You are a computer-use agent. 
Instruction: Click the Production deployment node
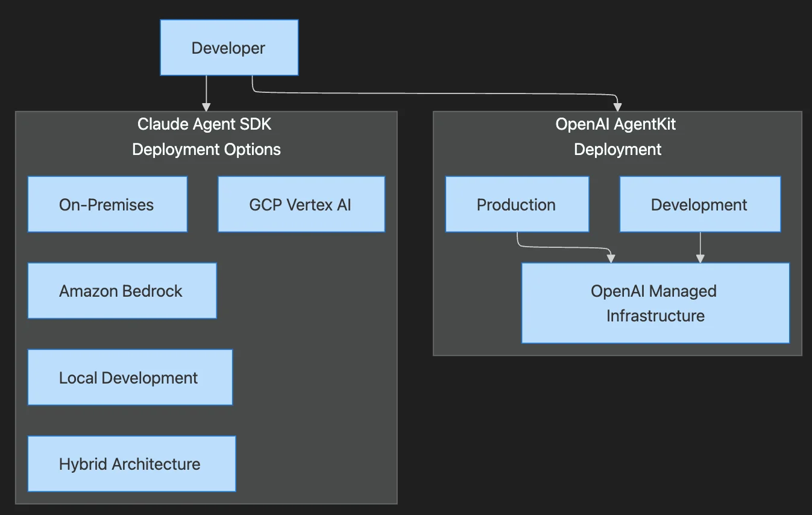pos(516,204)
